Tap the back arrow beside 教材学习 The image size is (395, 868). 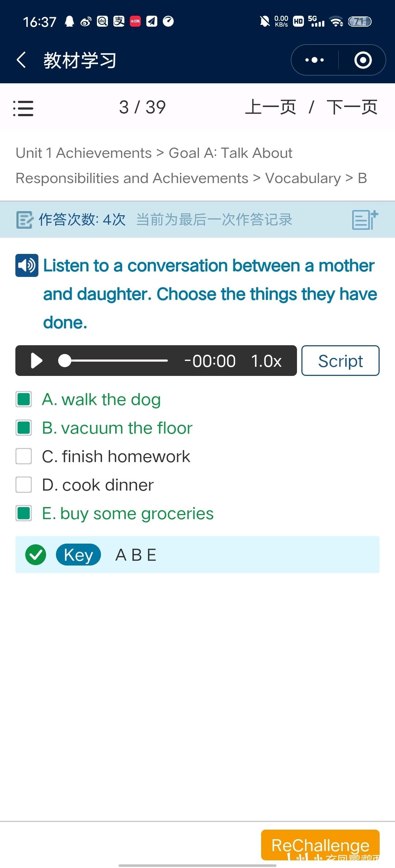point(22,60)
